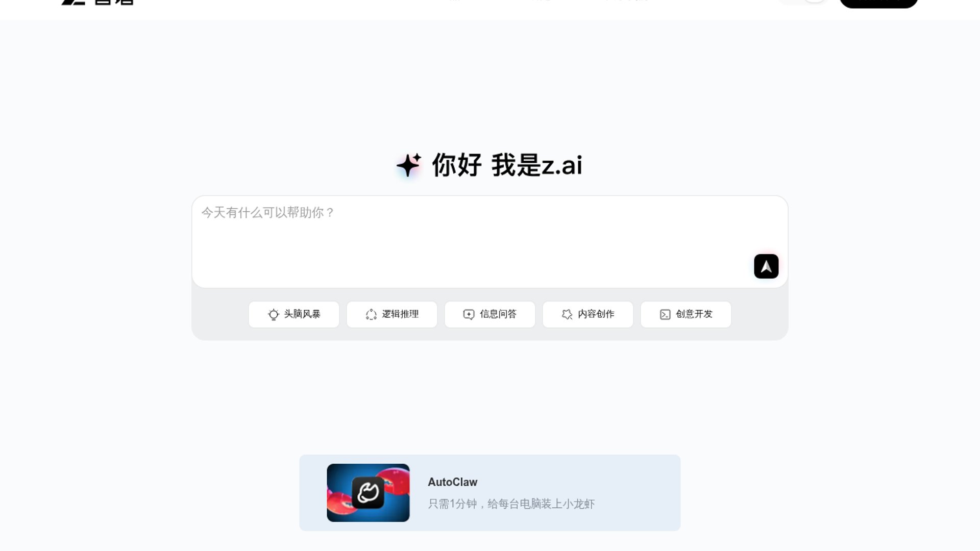Send the message with the arrow button
The height and width of the screenshot is (551, 980).
point(766,266)
